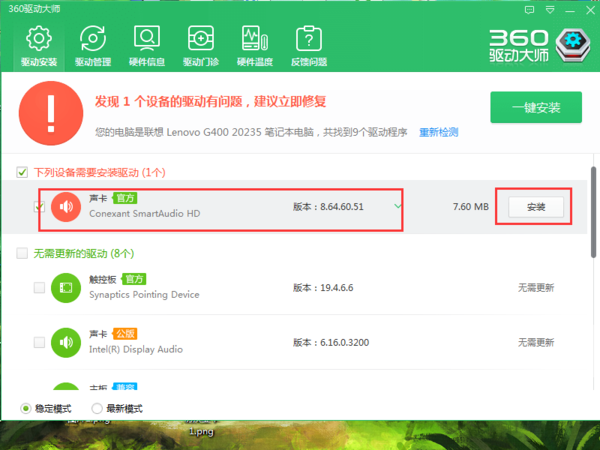Close the 360驱动大师 window

(x=590, y=10)
